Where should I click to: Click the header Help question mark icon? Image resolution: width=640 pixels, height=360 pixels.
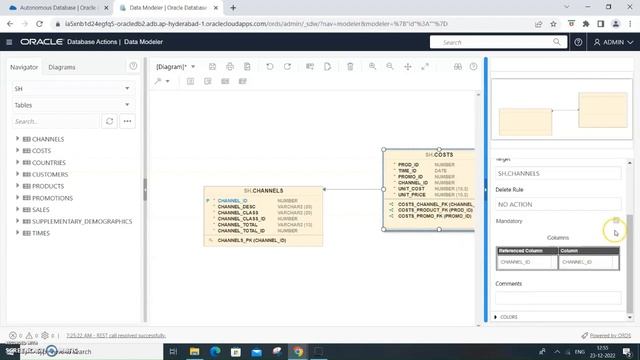[x=578, y=42]
